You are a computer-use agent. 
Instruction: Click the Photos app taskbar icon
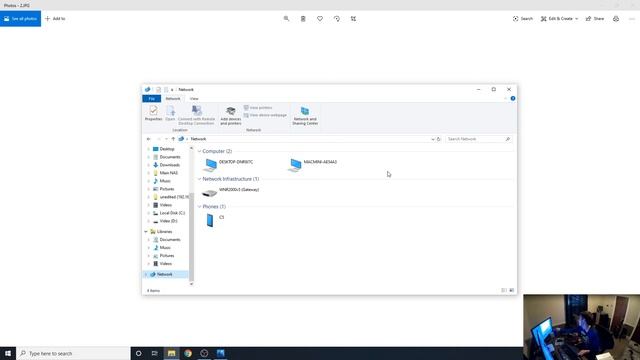pos(220,353)
